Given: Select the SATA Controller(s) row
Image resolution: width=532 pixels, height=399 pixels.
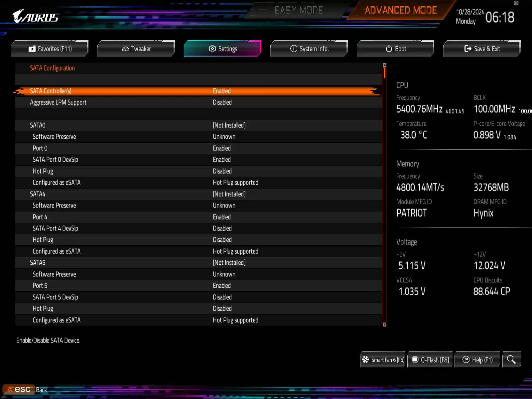Looking at the screenshot, I should (x=199, y=91).
